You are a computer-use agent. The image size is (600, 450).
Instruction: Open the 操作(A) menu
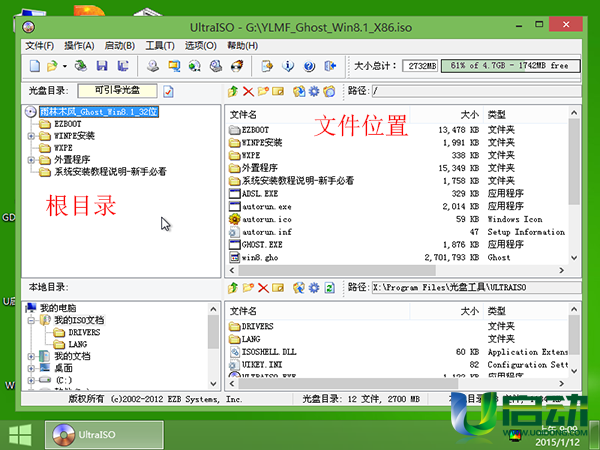tap(79, 46)
